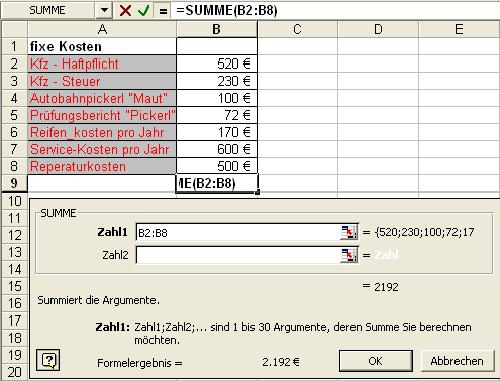Click the 600 € Service-Kosten value cell

coord(217,149)
